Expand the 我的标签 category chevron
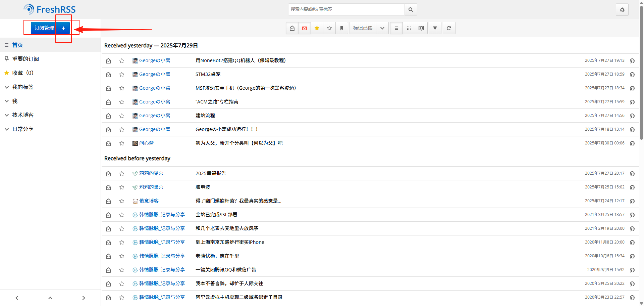Image resolution: width=644 pixels, height=306 pixels. [6, 87]
